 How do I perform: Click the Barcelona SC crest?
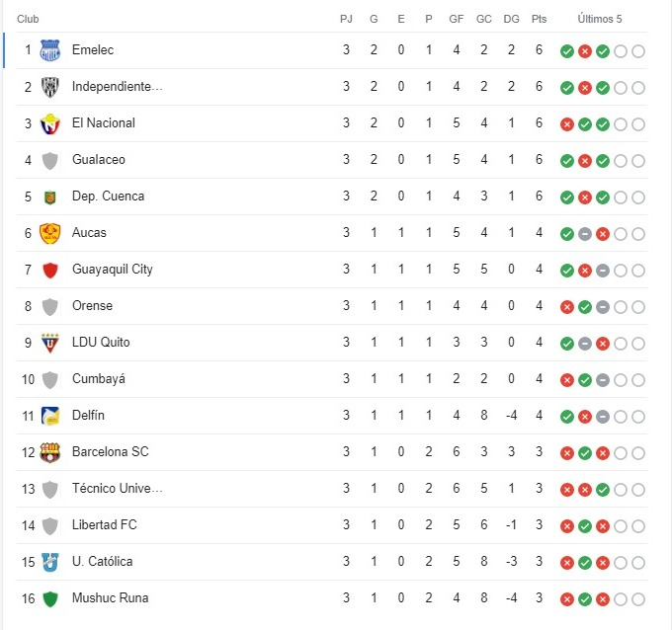click(50, 452)
